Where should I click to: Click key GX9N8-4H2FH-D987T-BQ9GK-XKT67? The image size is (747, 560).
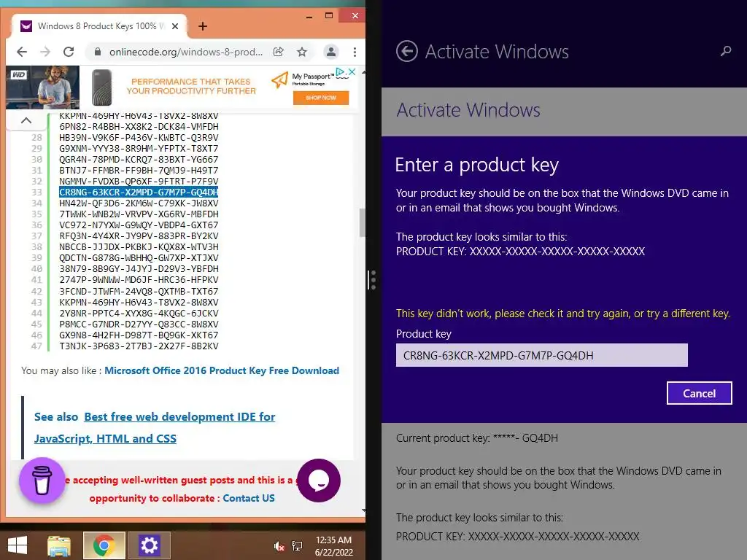pyautogui.click(x=139, y=335)
